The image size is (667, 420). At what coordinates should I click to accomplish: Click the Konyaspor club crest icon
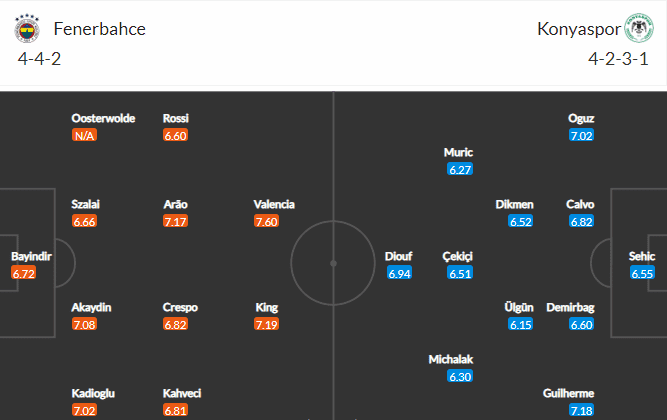pyautogui.click(x=639, y=28)
